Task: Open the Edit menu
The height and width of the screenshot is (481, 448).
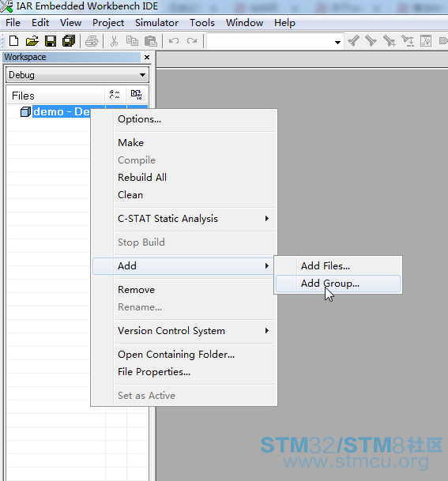Action: (40, 23)
